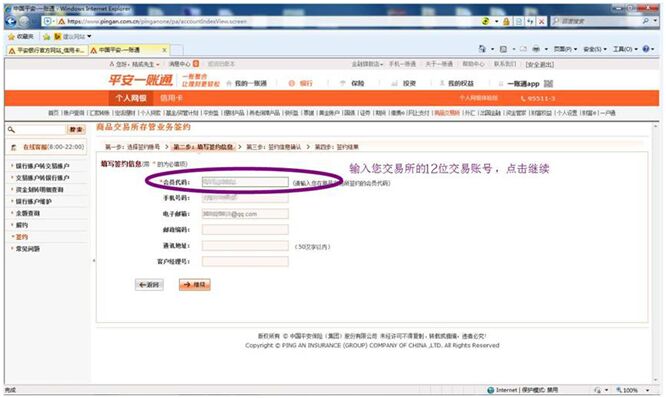The height and width of the screenshot is (398, 666).
Task: Open 解约 in sidebar
Action: pos(22,225)
